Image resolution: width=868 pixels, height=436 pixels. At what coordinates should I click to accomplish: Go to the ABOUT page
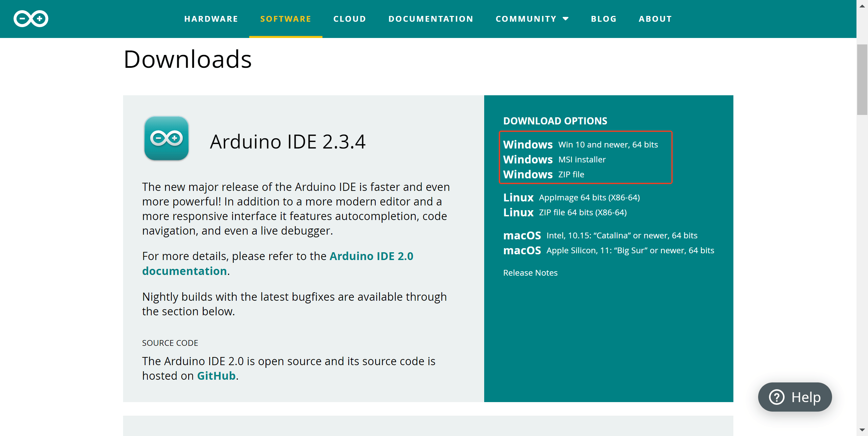(x=655, y=19)
